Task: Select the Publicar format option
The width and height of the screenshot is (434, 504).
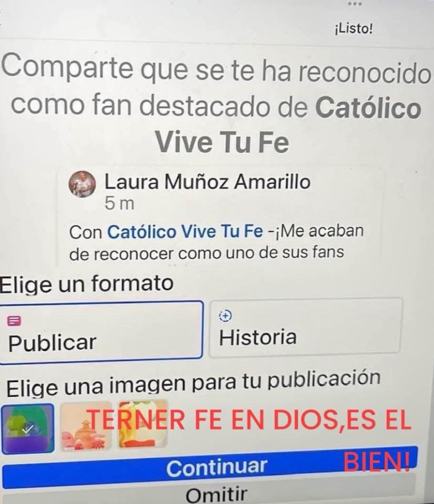Action: [x=101, y=333]
